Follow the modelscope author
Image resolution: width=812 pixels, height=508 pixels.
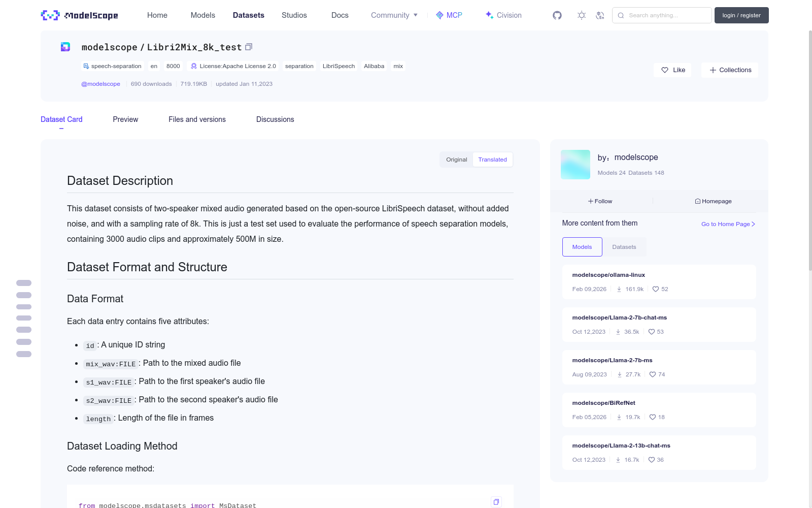coord(600,201)
